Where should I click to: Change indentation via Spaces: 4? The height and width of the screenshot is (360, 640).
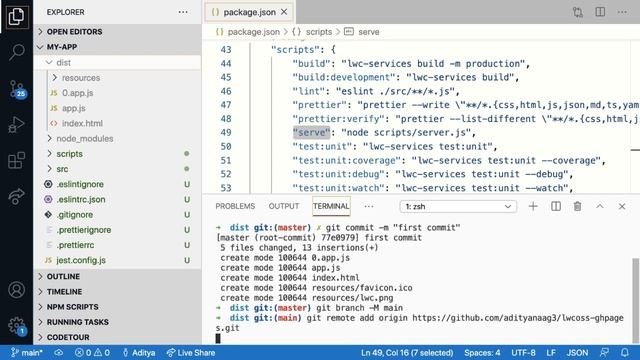[x=482, y=353]
